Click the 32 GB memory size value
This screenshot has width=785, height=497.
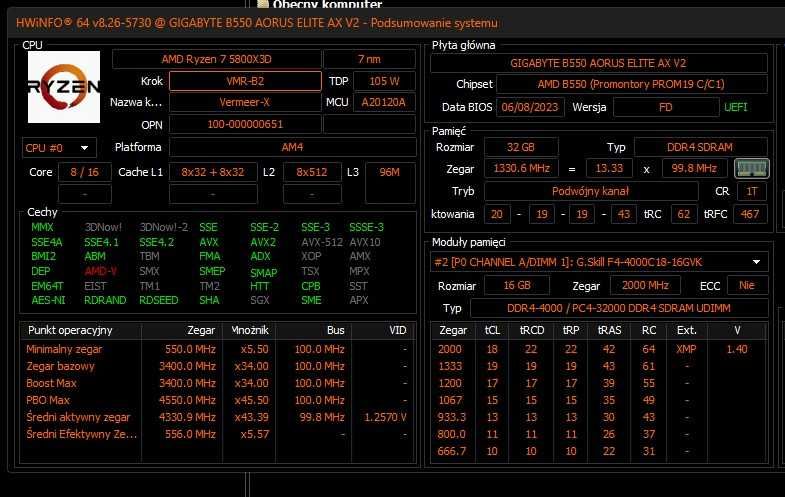pos(521,147)
